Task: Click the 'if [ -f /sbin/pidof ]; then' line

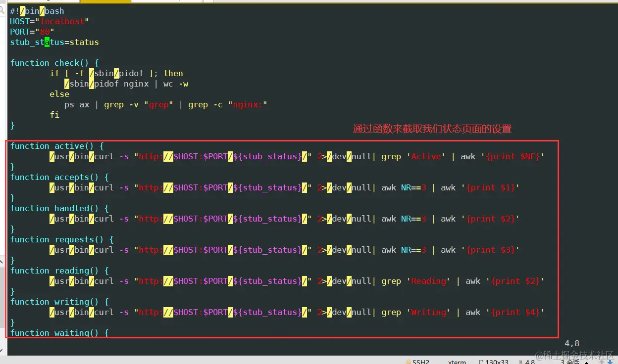Action: tap(116, 73)
